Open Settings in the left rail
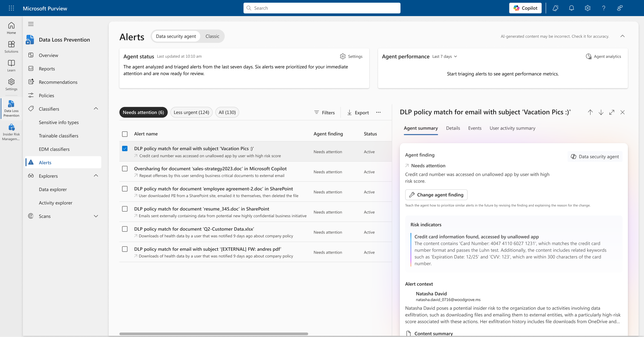644x337 pixels. click(11, 84)
